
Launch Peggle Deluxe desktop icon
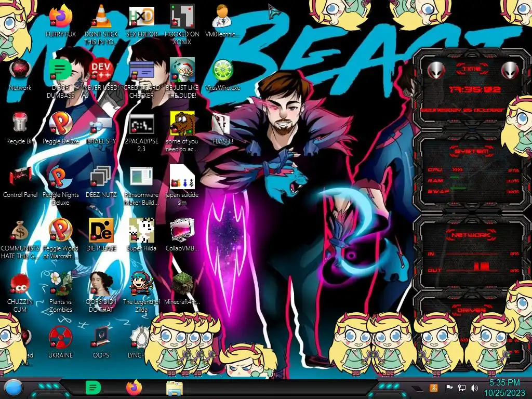pyautogui.click(x=60, y=124)
